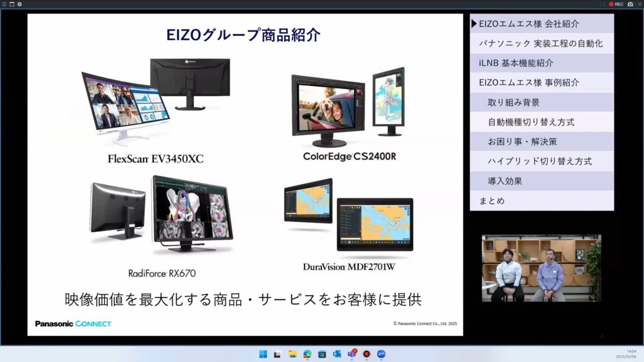Screen dimensions: 644x362
Task: Select agenda item iLNB 基本機能紹介
Action: coord(542,63)
